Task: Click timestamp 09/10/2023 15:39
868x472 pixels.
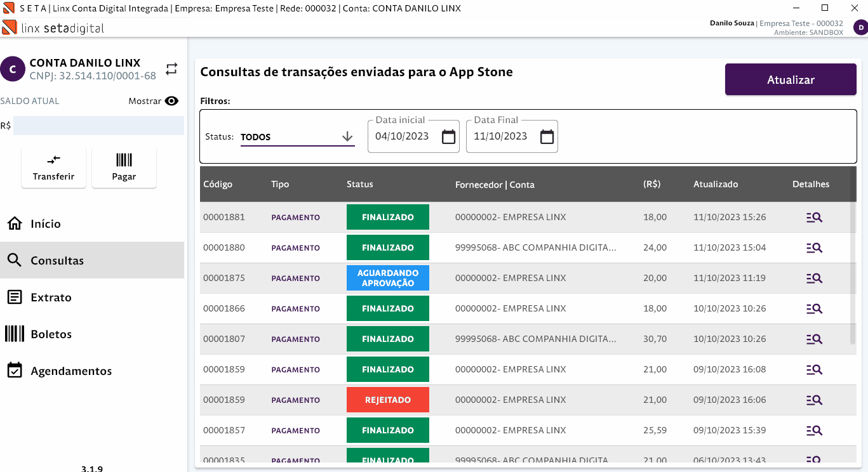Action: pyautogui.click(x=730, y=431)
